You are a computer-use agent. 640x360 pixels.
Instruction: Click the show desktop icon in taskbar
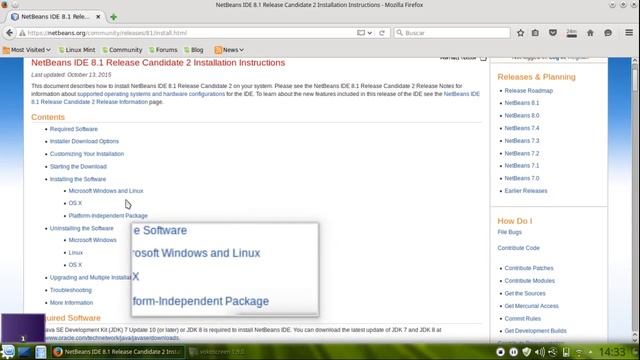pos(24,351)
